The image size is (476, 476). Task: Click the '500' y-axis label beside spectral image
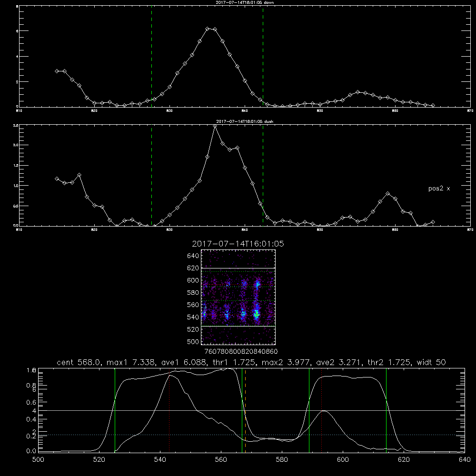[193, 342]
